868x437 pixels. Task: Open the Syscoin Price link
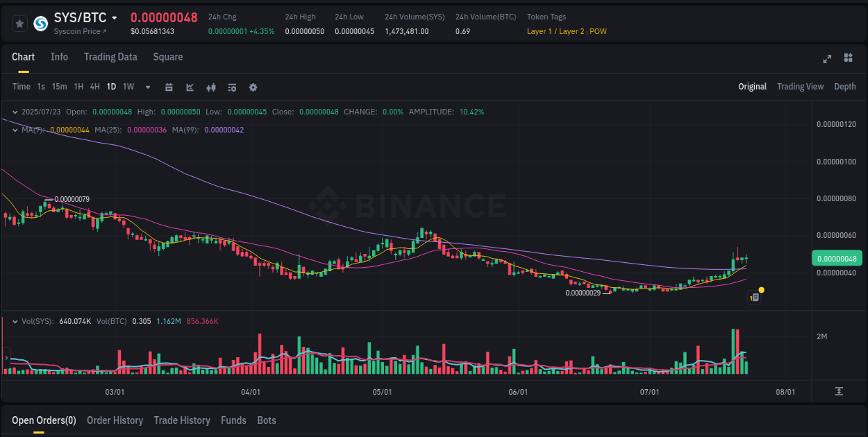77,31
